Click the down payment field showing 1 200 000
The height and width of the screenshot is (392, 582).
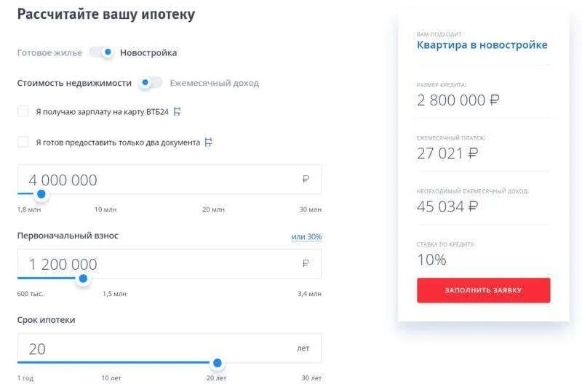(160, 264)
